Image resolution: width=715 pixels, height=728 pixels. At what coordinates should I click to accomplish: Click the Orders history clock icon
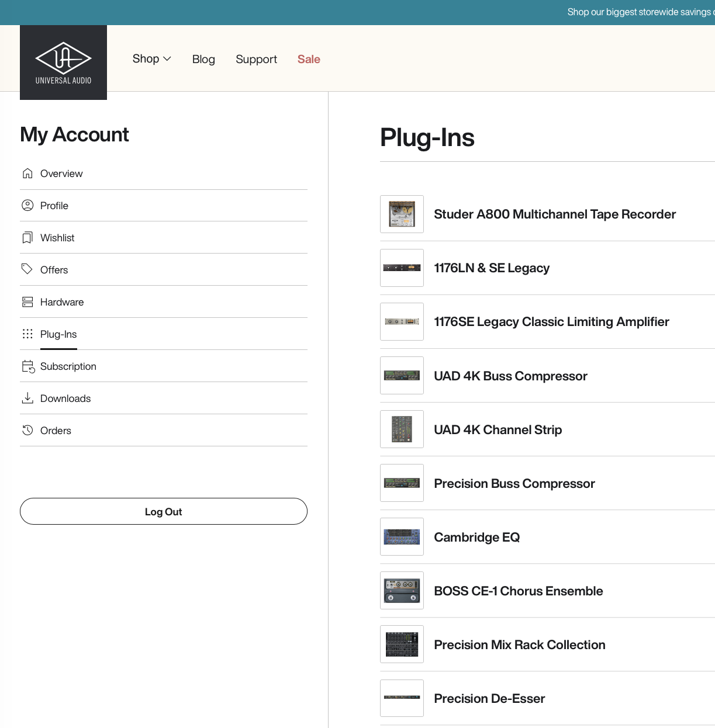27,431
